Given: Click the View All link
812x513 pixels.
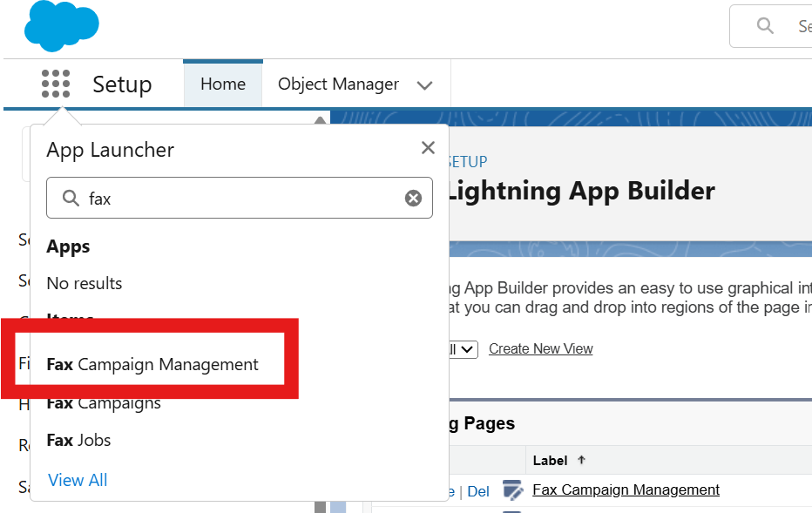Looking at the screenshot, I should tap(78, 480).
